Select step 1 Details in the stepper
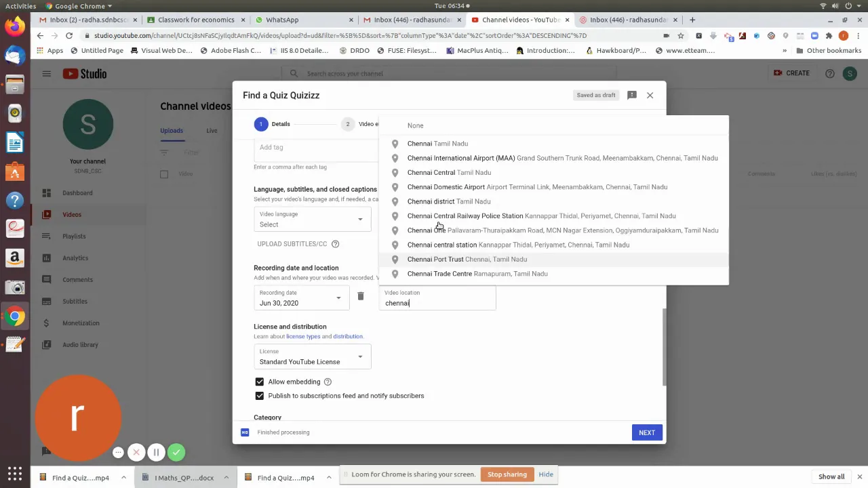 [x=272, y=124]
